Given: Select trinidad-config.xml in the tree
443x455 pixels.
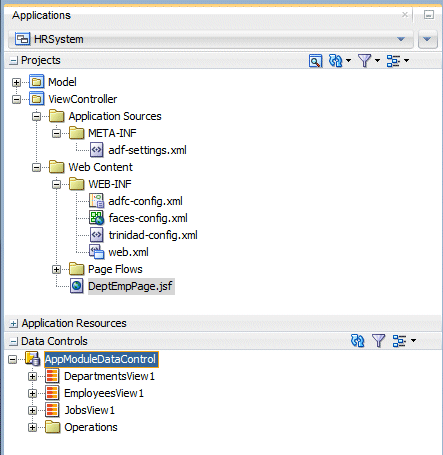Looking at the screenshot, I should coord(153,235).
